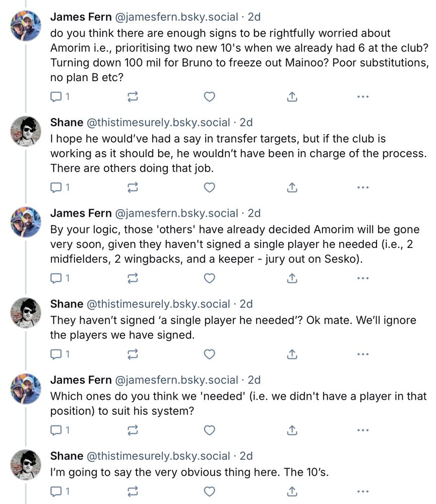Repost Shane's 'The 10's' post

click(133, 491)
